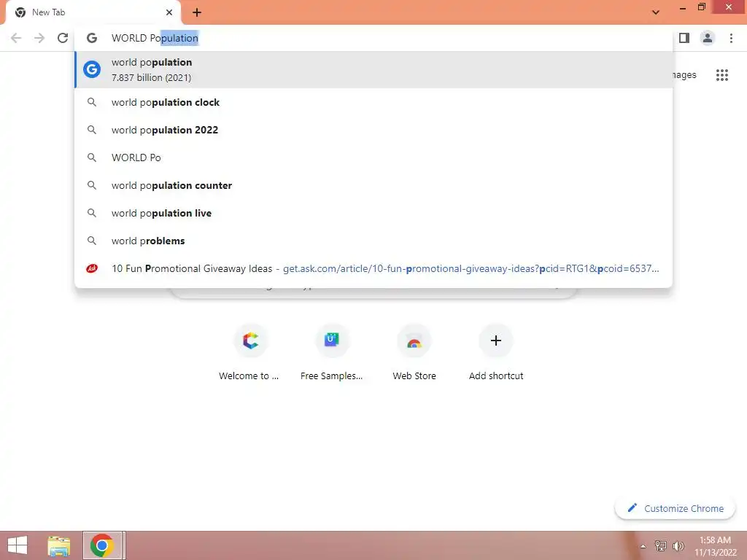Click the browser Back arrow

(x=16, y=38)
